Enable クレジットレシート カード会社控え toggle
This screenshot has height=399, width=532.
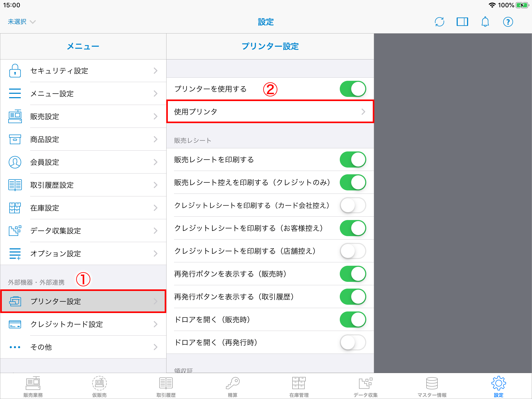(x=353, y=205)
